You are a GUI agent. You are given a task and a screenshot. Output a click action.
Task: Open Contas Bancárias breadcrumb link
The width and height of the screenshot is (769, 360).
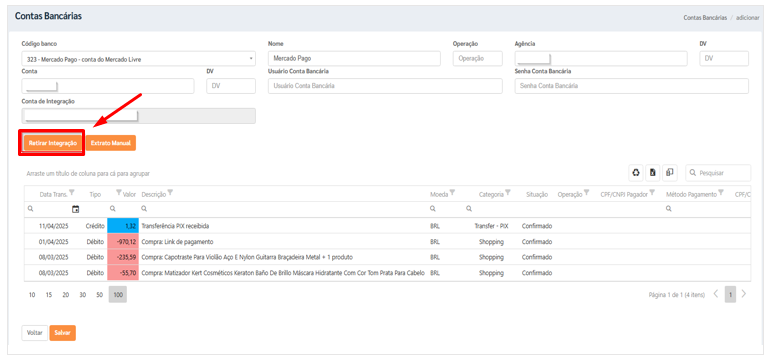pyautogui.click(x=705, y=17)
